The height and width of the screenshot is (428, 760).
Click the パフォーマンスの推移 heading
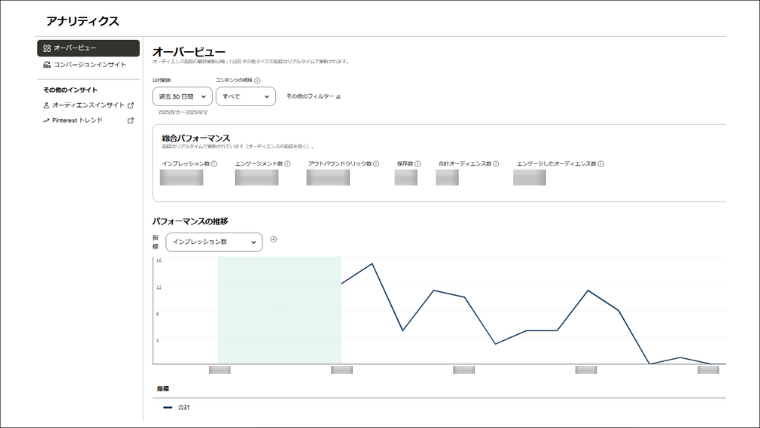(x=190, y=222)
